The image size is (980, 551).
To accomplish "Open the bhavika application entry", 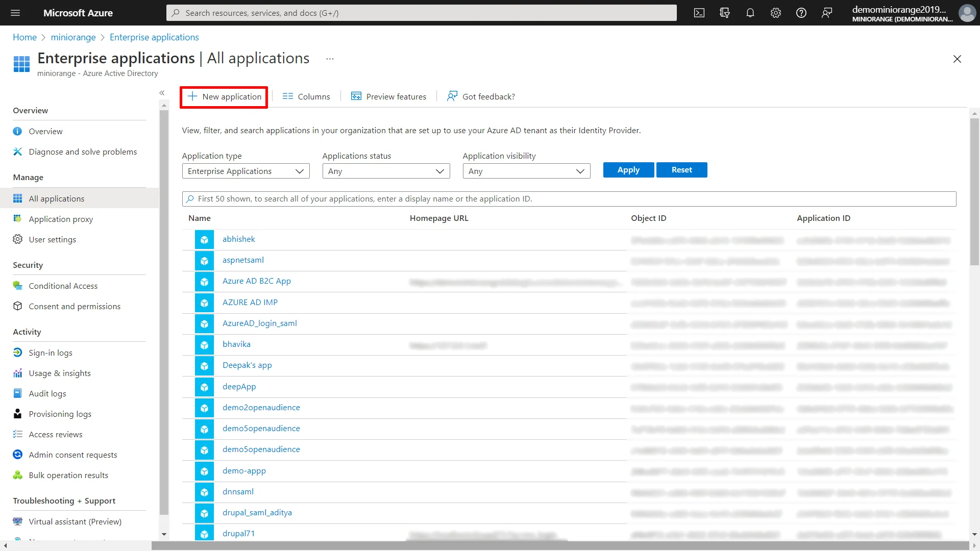I will tap(236, 344).
